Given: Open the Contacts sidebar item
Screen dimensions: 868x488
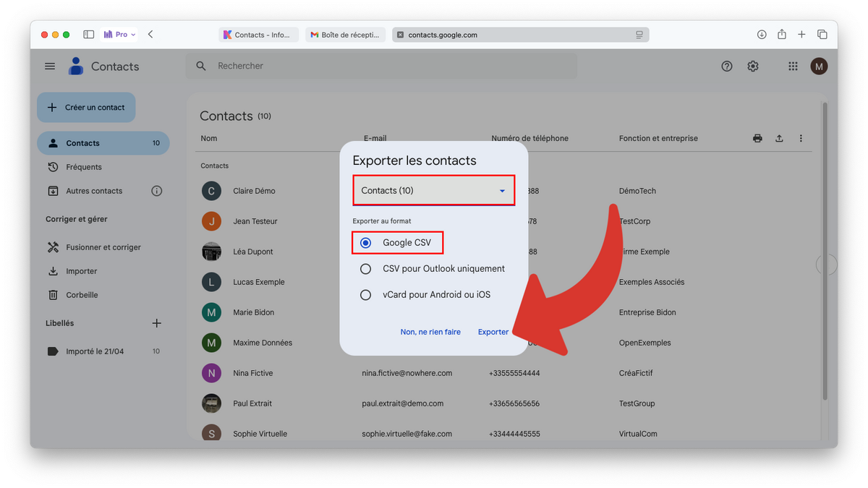Looking at the screenshot, I should click(x=103, y=143).
